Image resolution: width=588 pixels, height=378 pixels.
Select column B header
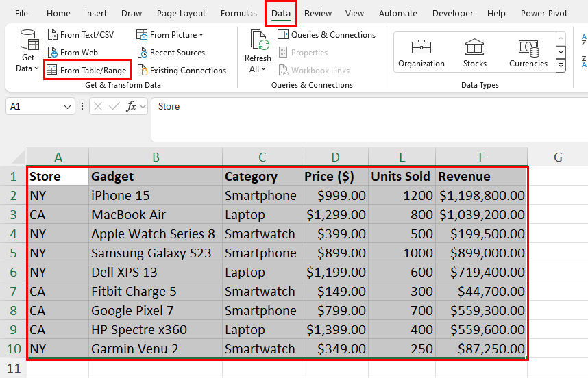pyautogui.click(x=156, y=157)
